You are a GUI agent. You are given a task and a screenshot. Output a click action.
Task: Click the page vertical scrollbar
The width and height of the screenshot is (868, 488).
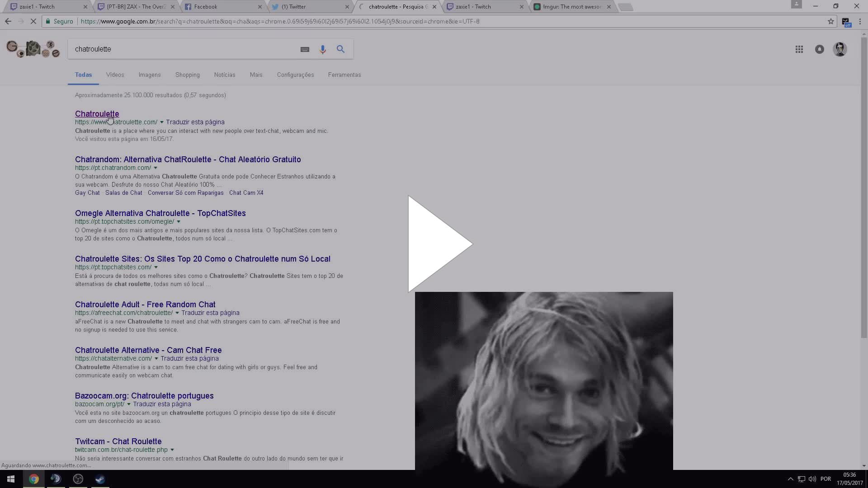point(864,188)
